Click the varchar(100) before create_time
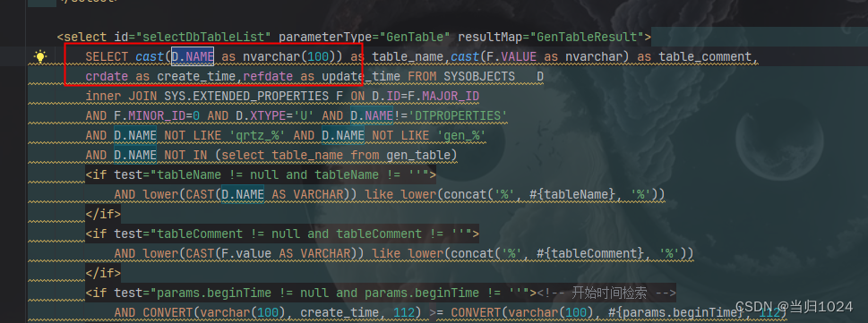868x323 pixels. click(246, 313)
